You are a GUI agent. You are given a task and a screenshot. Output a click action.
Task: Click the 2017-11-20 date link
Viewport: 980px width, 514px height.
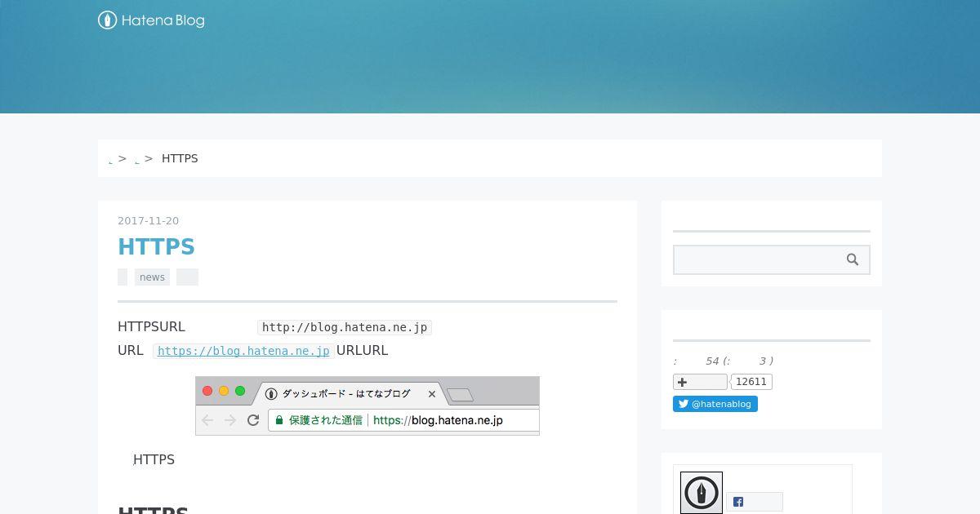(x=148, y=221)
